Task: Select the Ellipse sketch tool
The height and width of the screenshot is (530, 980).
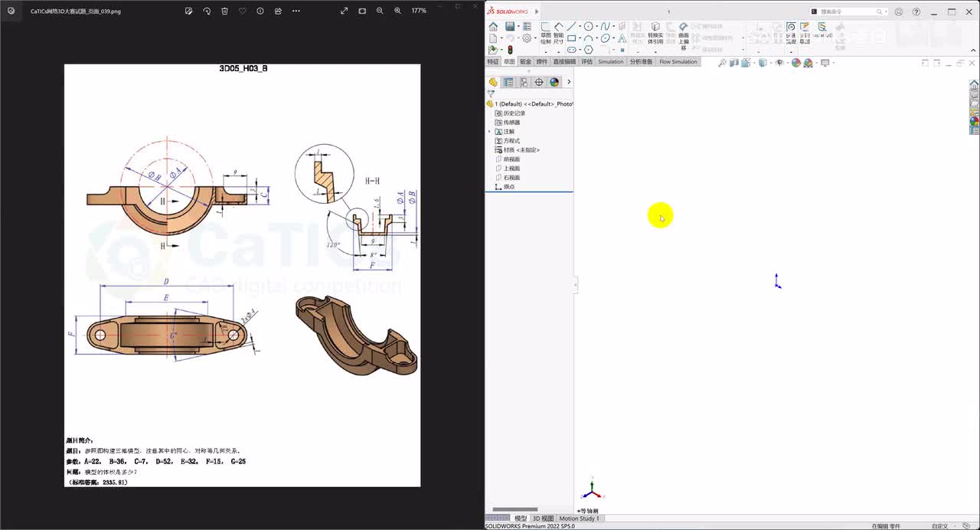Action: tap(606, 38)
